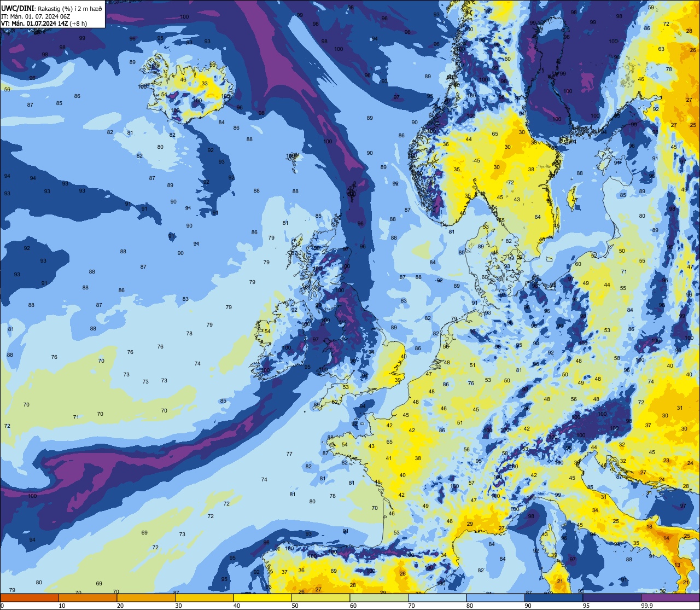This screenshot has width=700, height=610.
Task: Click the purple legend swatch above 99.9
Action: [x=670, y=597]
